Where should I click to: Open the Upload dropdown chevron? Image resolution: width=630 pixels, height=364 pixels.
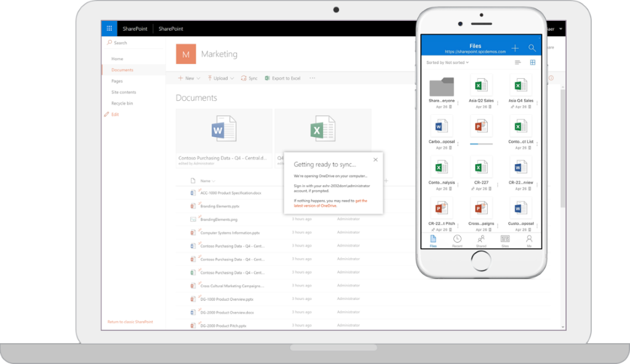point(231,78)
